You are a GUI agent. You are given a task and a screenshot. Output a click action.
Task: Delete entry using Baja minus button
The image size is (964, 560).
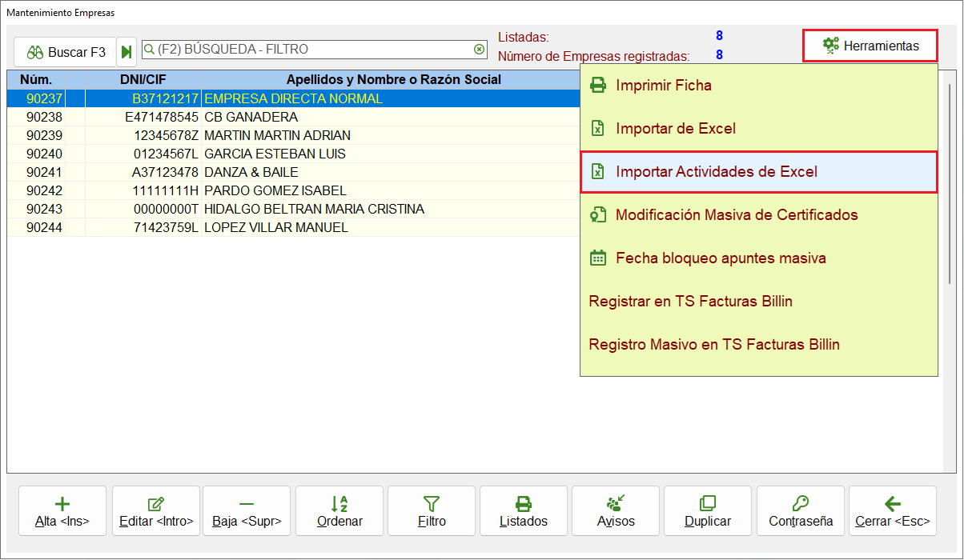(247, 511)
